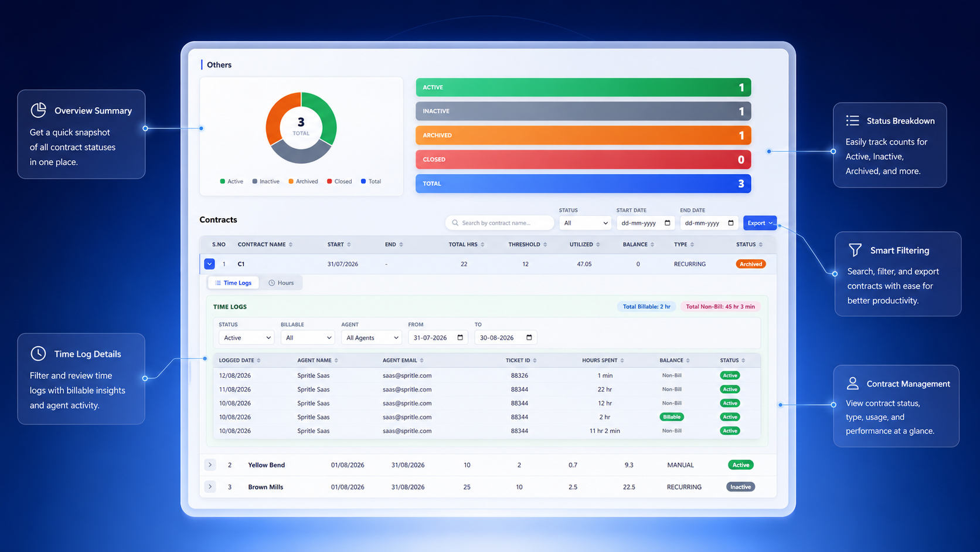The height and width of the screenshot is (552, 980).
Task: Click the orange ARCHIVED status bar
Action: pos(583,136)
